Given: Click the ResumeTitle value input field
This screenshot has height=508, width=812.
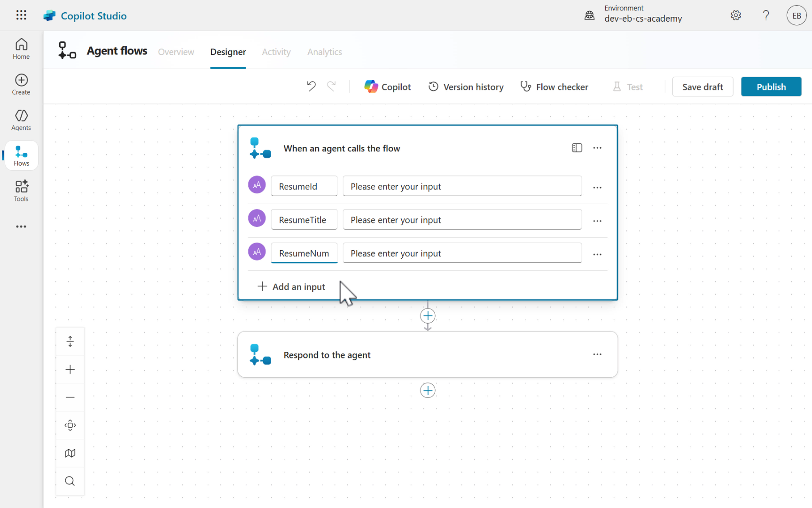Looking at the screenshot, I should 462,220.
